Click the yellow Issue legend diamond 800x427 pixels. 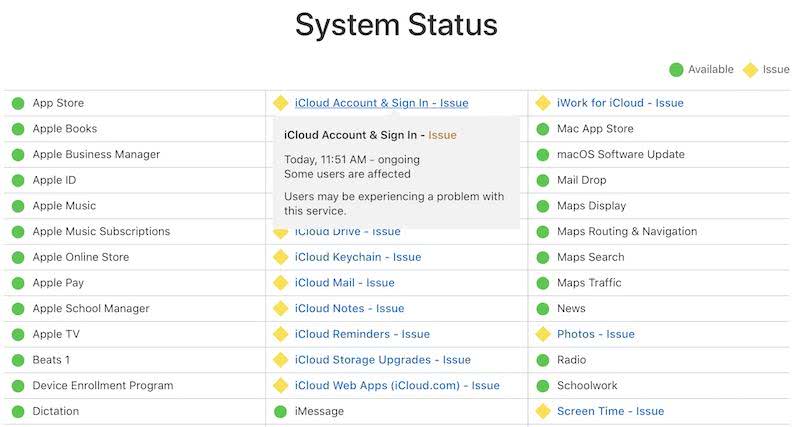[x=751, y=70]
